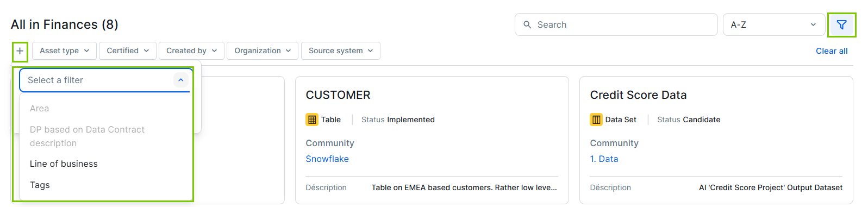The height and width of the screenshot is (207, 868).
Task: Click the AI 'Credit Score Project' Output Dataset text
Action: coord(771,187)
